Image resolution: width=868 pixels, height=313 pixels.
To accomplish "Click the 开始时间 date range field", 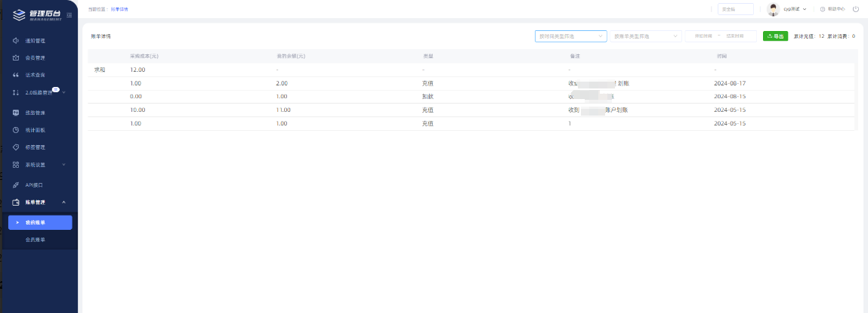I will (703, 36).
